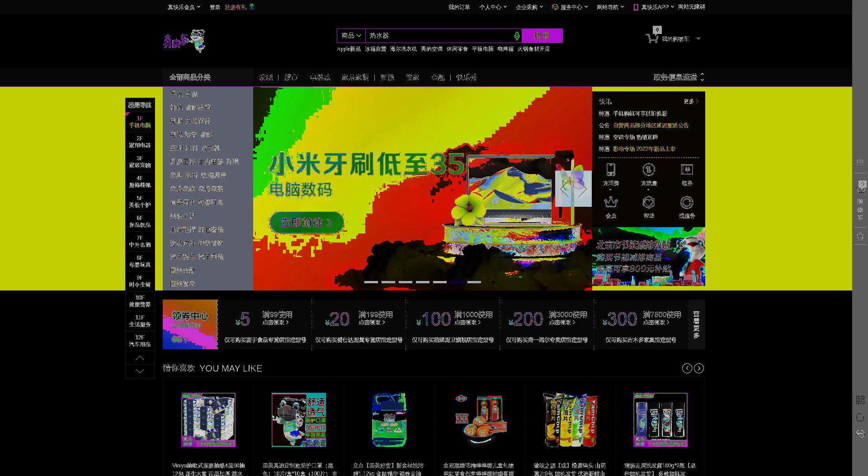
Task: Open the 北京市节能减排补贴 promo banner
Action: click(x=649, y=257)
